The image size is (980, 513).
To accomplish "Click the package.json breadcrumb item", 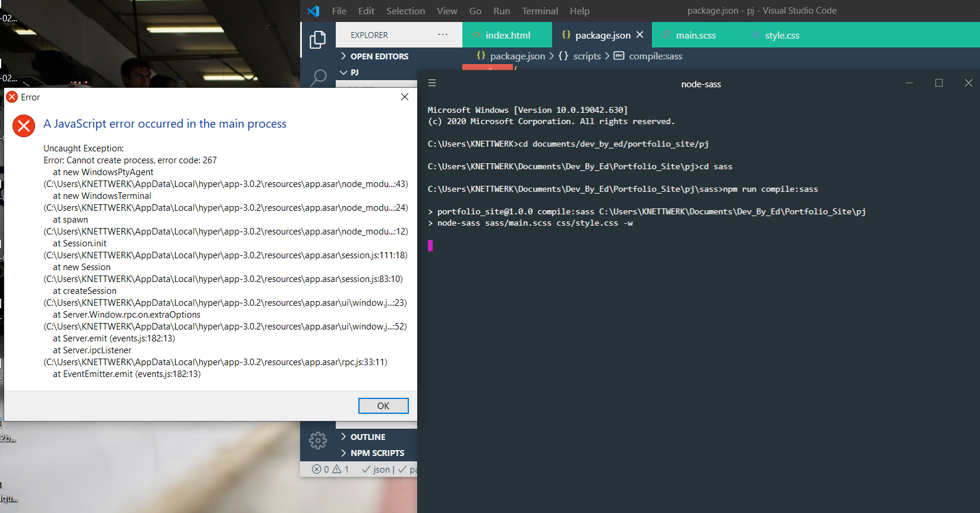I will click(517, 56).
